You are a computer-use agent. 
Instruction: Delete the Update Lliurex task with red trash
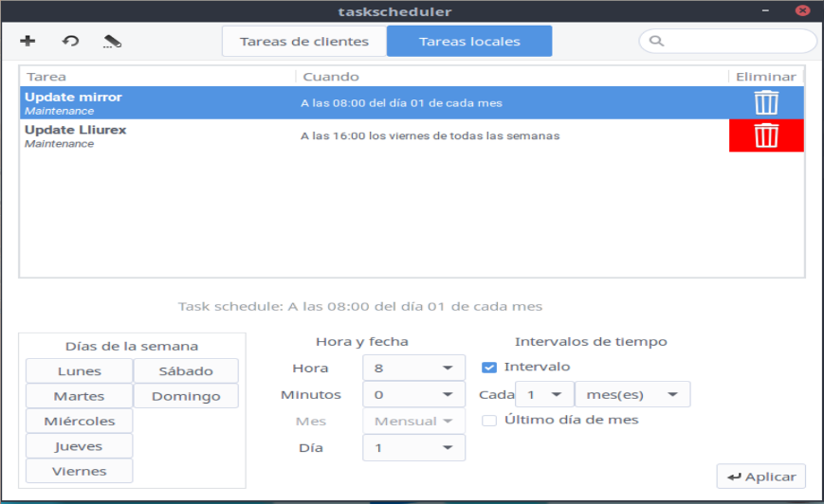click(766, 135)
